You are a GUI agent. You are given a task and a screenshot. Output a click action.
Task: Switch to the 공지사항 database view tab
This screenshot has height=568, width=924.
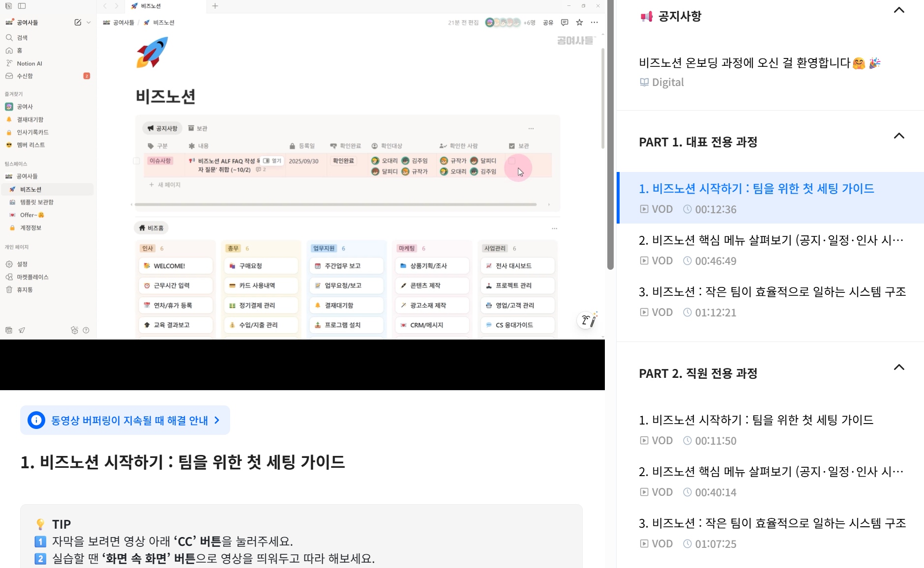pos(162,128)
